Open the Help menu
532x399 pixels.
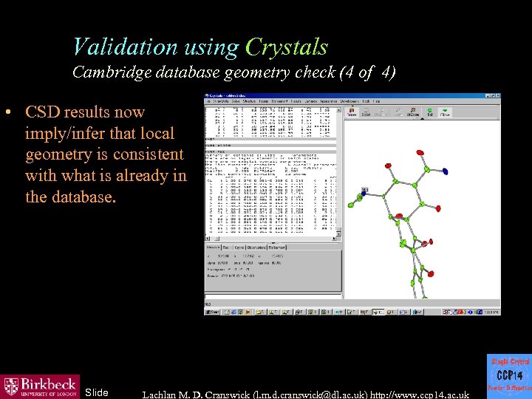tap(376, 101)
